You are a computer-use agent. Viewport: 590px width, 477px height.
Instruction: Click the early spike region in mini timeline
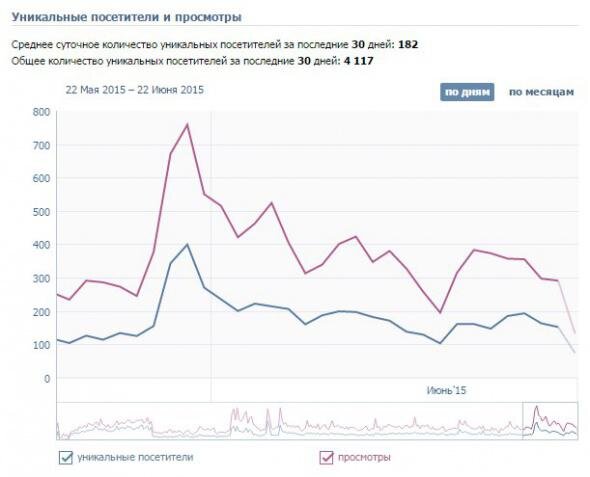pos(241,418)
